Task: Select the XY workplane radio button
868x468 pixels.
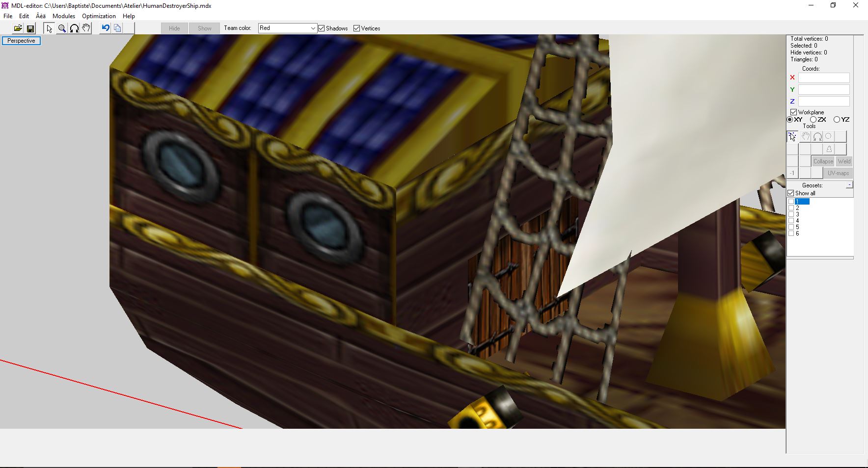Action: [790, 120]
